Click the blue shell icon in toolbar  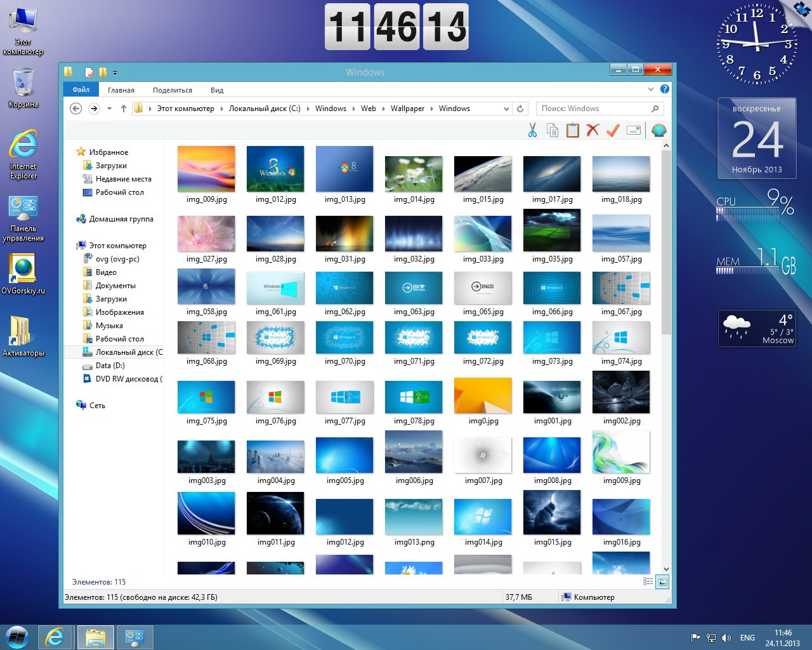click(659, 131)
